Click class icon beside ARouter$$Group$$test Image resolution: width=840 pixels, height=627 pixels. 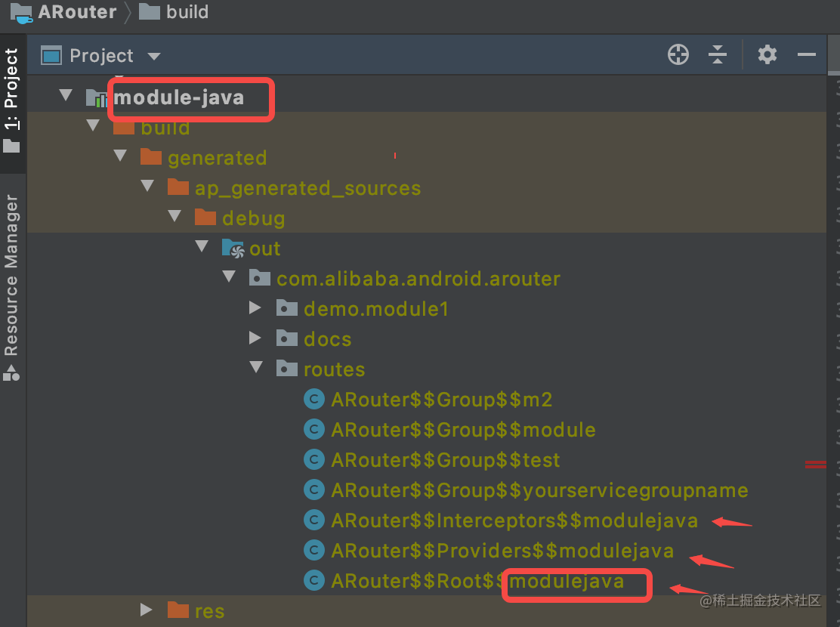(x=314, y=459)
